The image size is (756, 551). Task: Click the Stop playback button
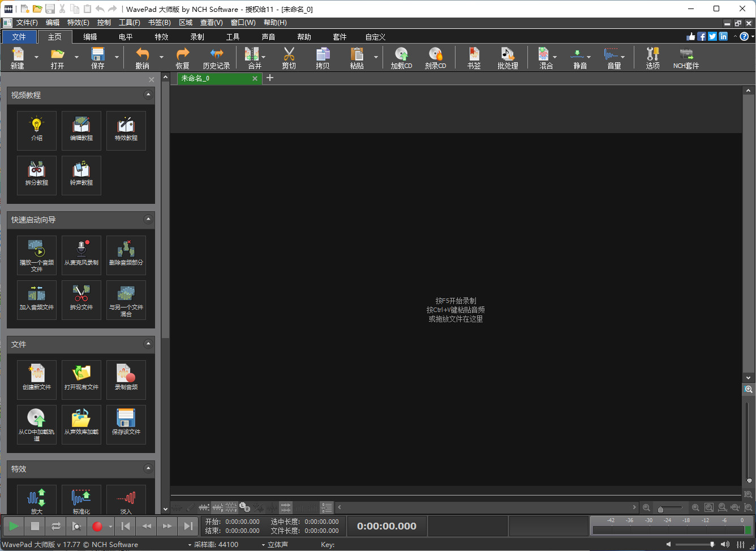35,526
